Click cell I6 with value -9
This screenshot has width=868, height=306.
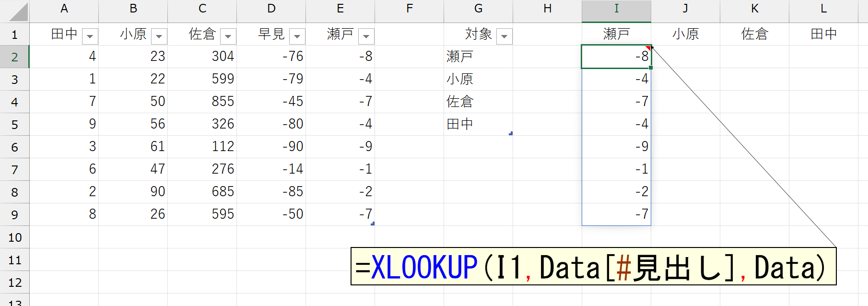[617, 147]
